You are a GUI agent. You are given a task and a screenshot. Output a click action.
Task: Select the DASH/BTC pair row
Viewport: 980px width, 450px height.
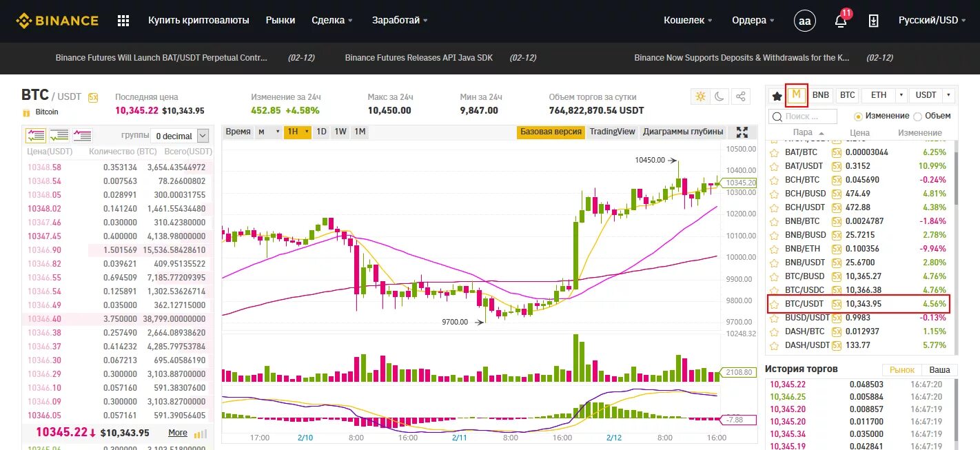[x=858, y=331]
